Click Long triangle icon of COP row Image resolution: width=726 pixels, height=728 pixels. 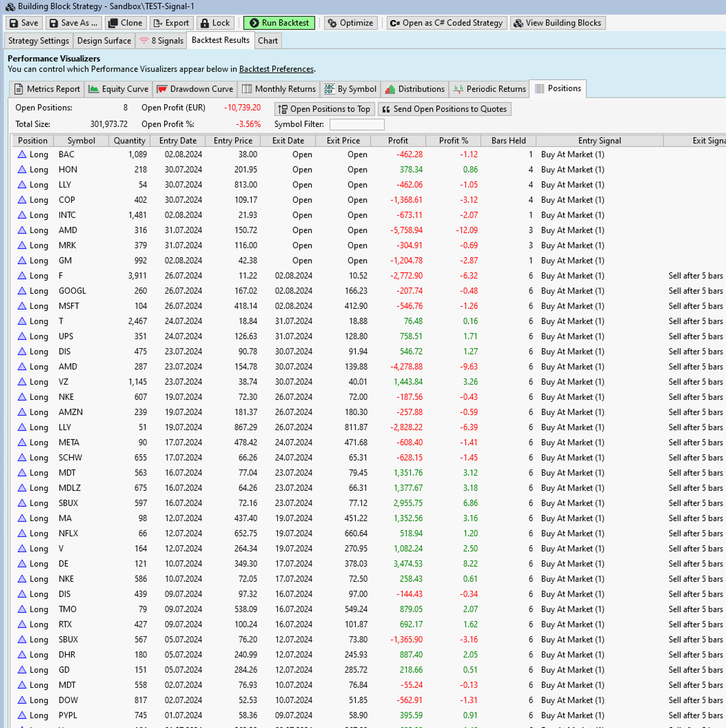(22, 200)
